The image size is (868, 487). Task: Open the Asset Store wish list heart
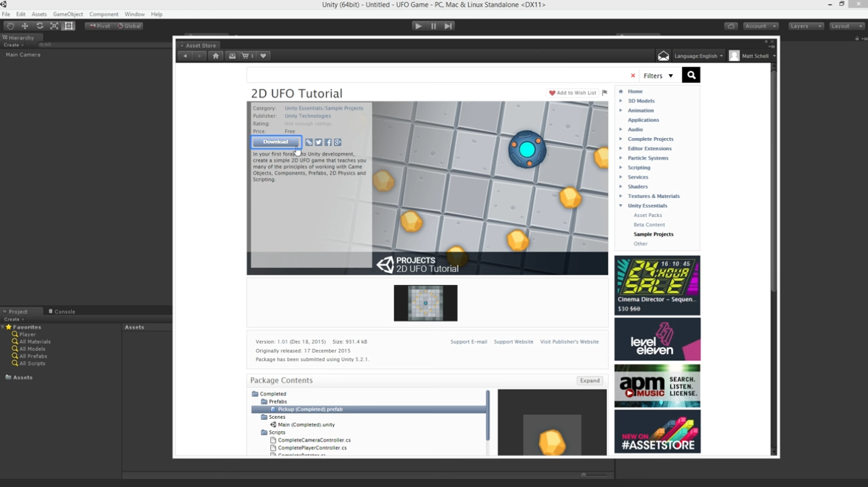tap(263, 56)
